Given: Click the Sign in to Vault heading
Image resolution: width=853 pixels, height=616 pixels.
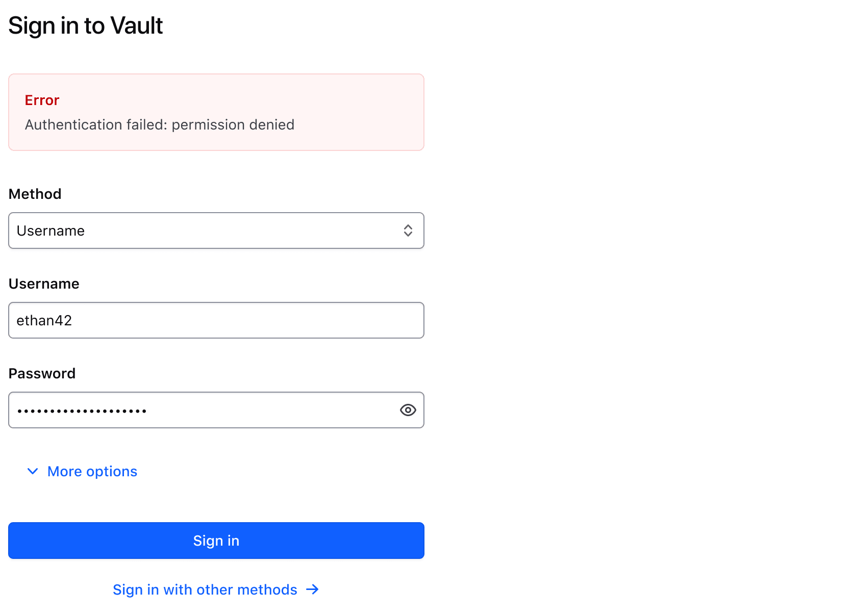Looking at the screenshot, I should tap(85, 25).
